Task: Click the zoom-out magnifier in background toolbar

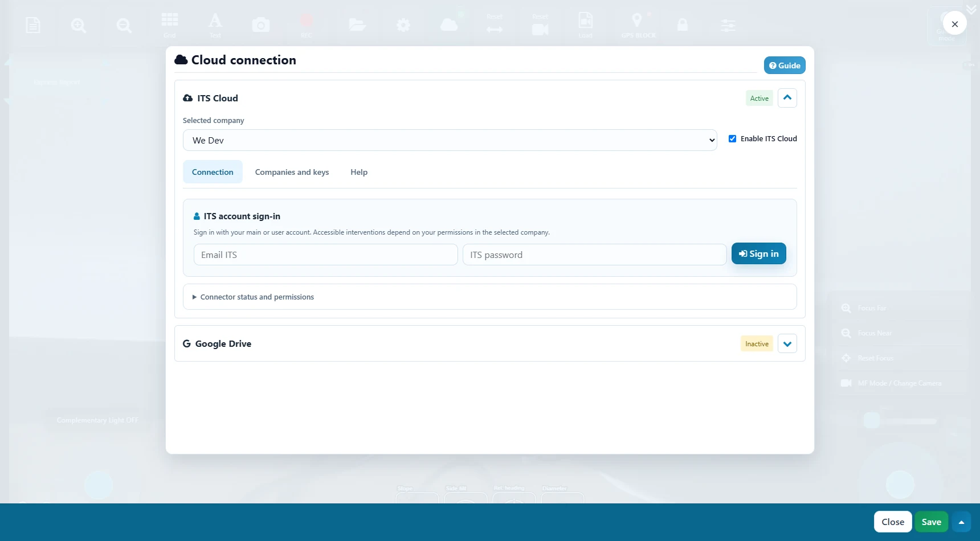Action: [124, 26]
